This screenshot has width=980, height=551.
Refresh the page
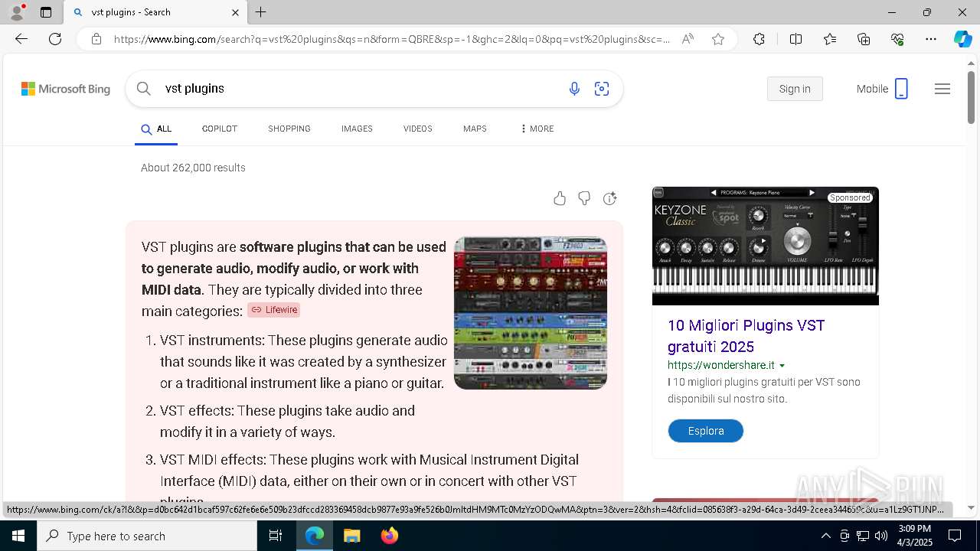click(x=55, y=39)
